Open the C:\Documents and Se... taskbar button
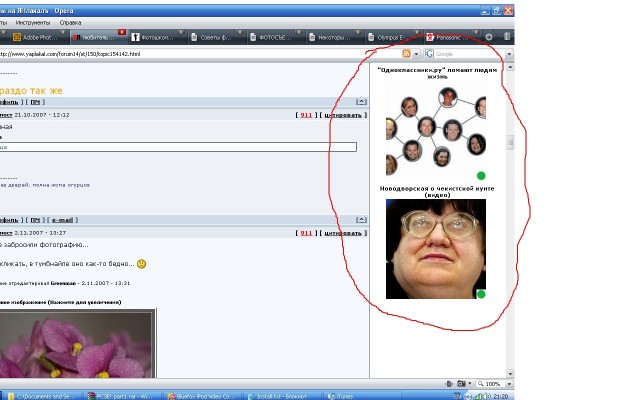Image resolution: width=640 pixels, height=400 pixels. pyautogui.click(x=42, y=396)
